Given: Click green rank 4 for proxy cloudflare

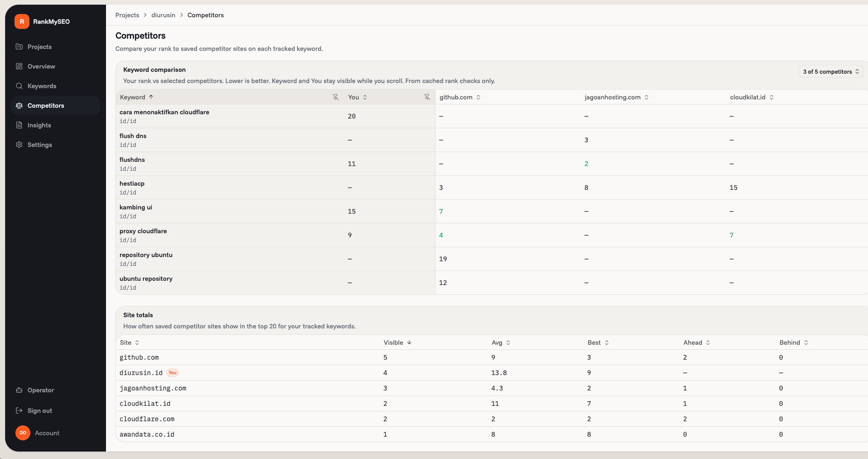Looking at the screenshot, I should tap(441, 235).
